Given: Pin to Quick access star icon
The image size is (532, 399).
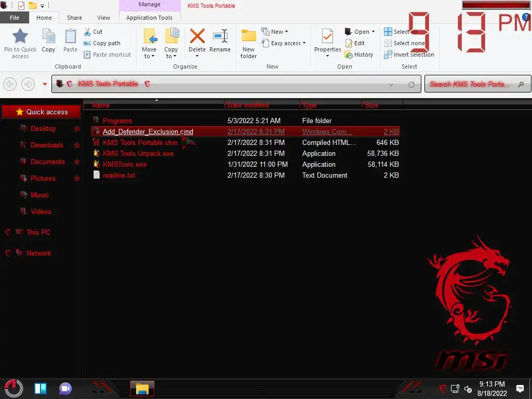Looking at the screenshot, I should point(20,36).
